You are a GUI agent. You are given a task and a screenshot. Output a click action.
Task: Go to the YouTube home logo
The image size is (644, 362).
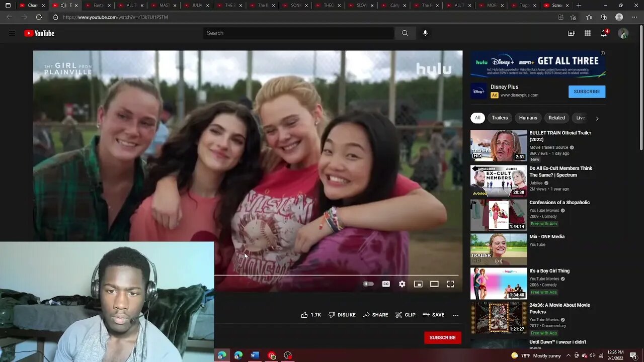[x=39, y=33]
